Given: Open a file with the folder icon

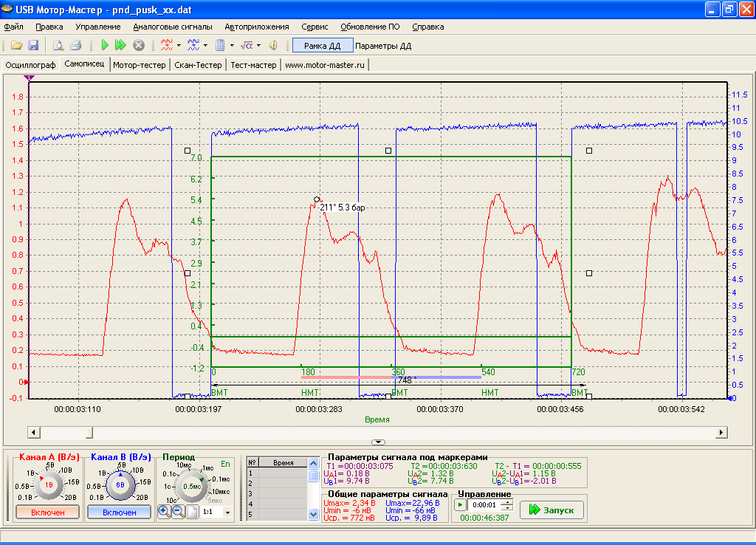Looking at the screenshot, I should pos(17,45).
